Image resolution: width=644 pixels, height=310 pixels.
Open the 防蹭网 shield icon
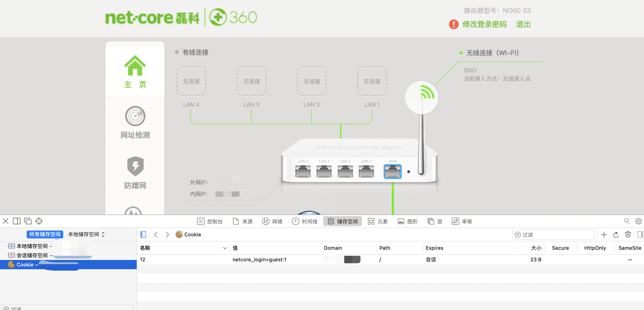click(x=135, y=166)
